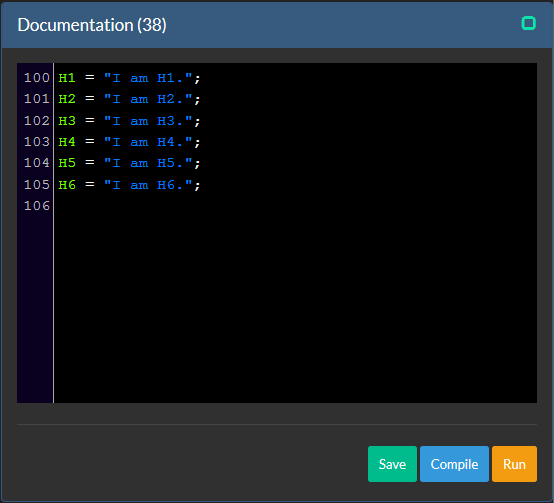Open the Documentation (38) panel title

point(92,25)
